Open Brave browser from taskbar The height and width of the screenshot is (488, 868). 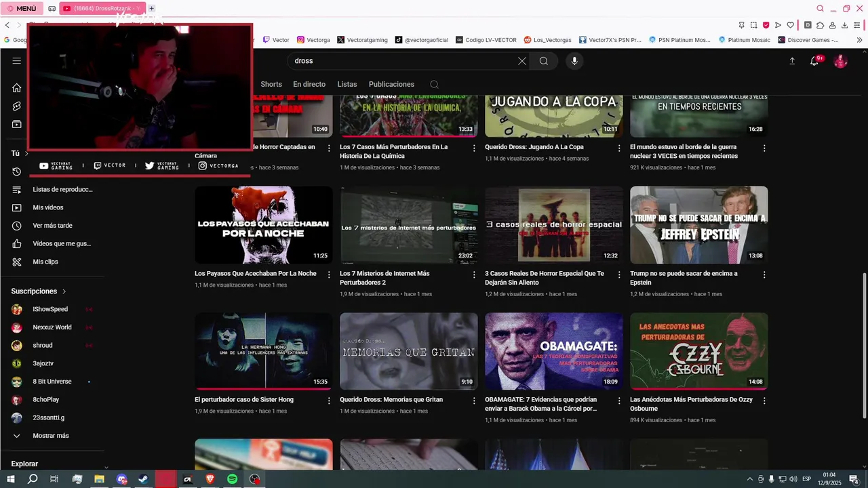210,479
